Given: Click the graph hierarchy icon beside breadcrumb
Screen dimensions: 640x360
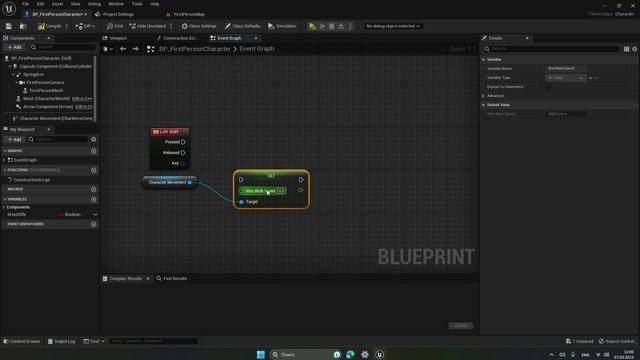Looking at the screenshot, I should click(x=150, y=49).
